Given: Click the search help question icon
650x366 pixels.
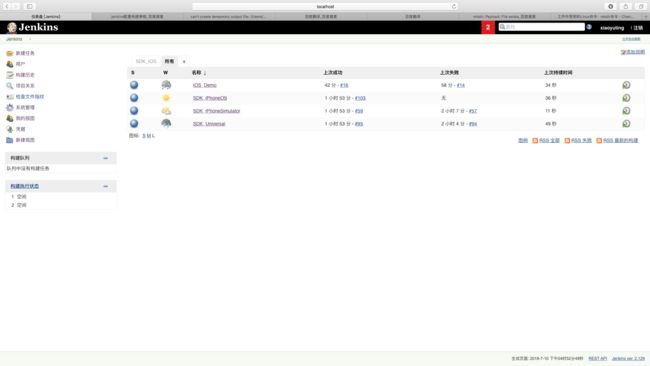Looking at the screenshot, I should [x=589, y=27].
